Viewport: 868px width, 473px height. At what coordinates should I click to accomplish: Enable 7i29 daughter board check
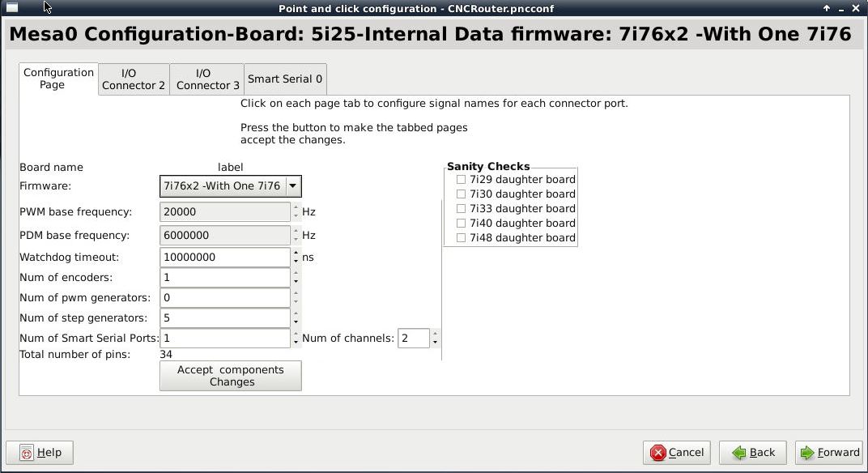(461, 180)
